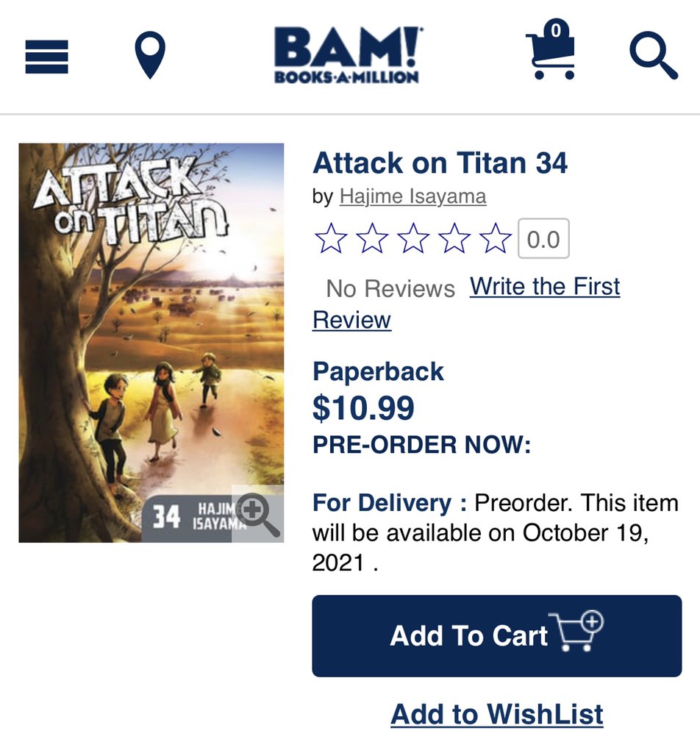
Task: Open the store locator pin icon
Action: click(150, 55)
